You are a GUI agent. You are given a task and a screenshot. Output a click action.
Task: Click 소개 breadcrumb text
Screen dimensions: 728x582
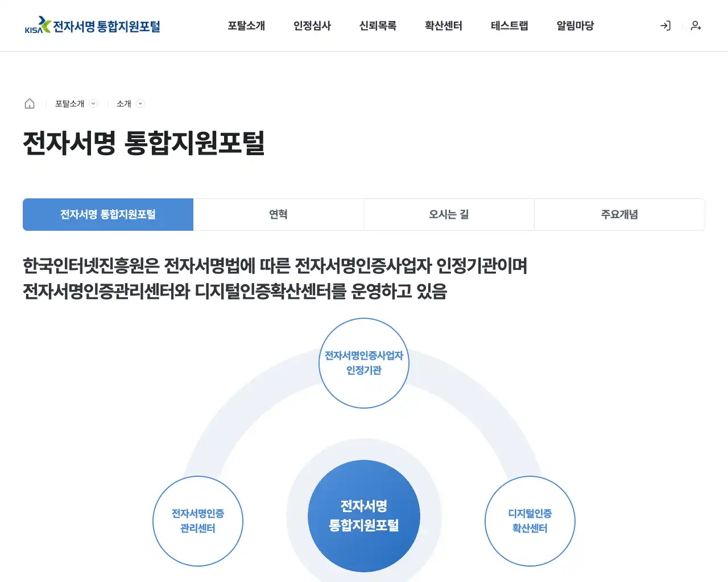[123, 103]
